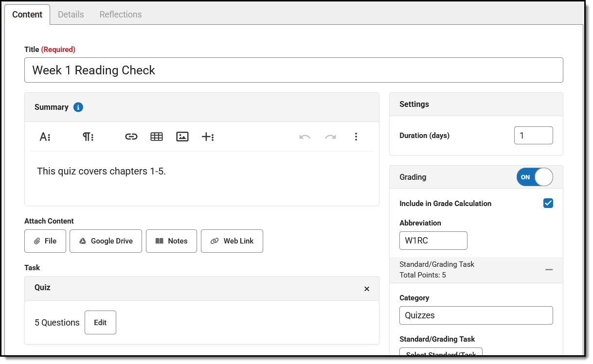Edit the quiz questions

[x=100, y=322]
